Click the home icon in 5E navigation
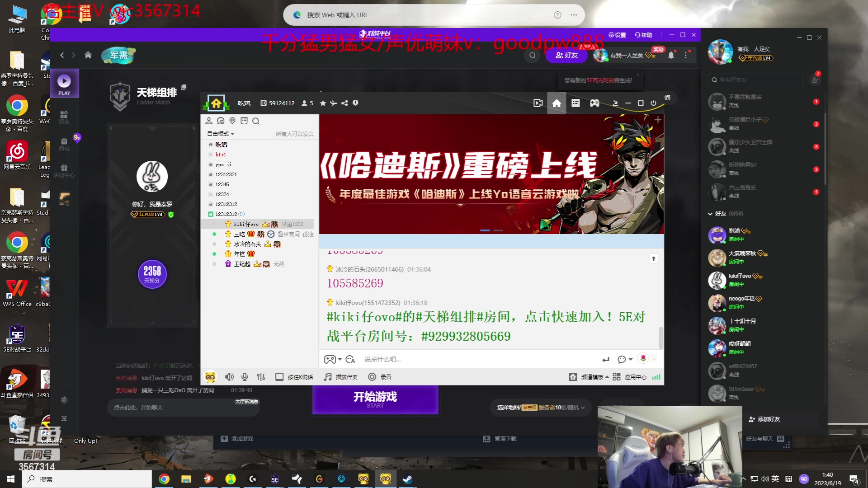The height and width of the screenshot is (488, 868). pos(88,55)
